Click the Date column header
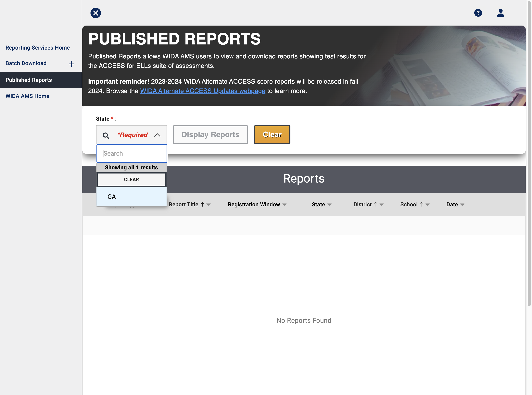Screen dimensions: 532x395 [x=452, y=204]
